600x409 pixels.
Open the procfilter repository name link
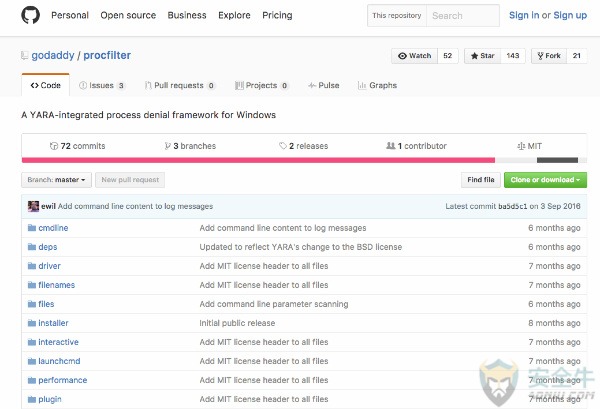tap(107, 55)
